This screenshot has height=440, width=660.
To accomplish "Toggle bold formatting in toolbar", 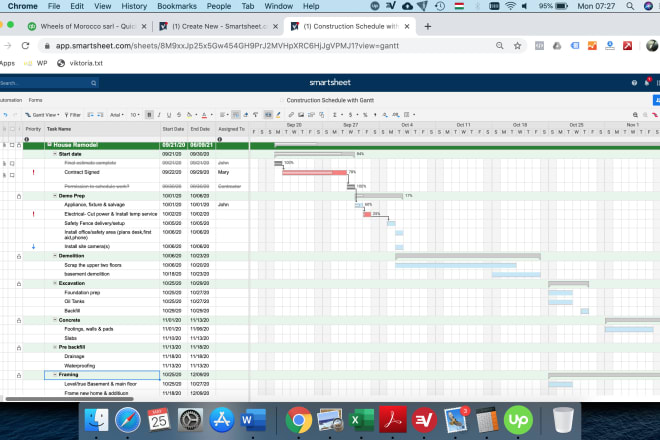I will click(x=149, y=115).
